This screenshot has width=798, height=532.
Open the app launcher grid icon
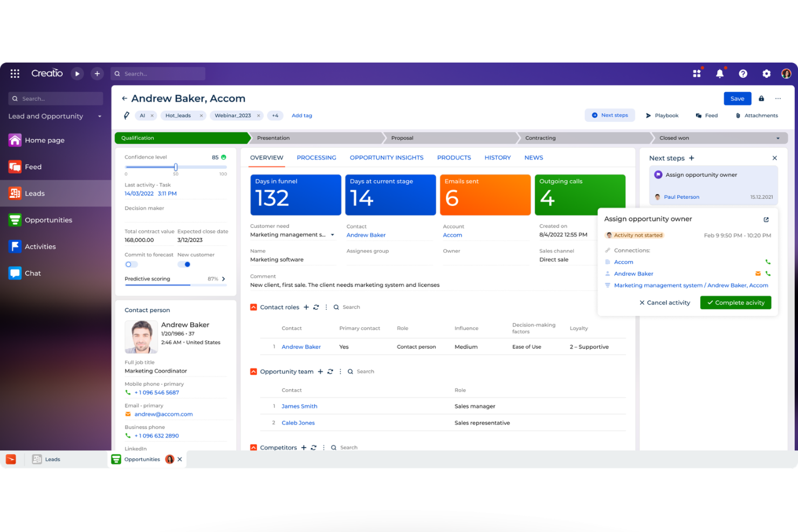(15, 73)
